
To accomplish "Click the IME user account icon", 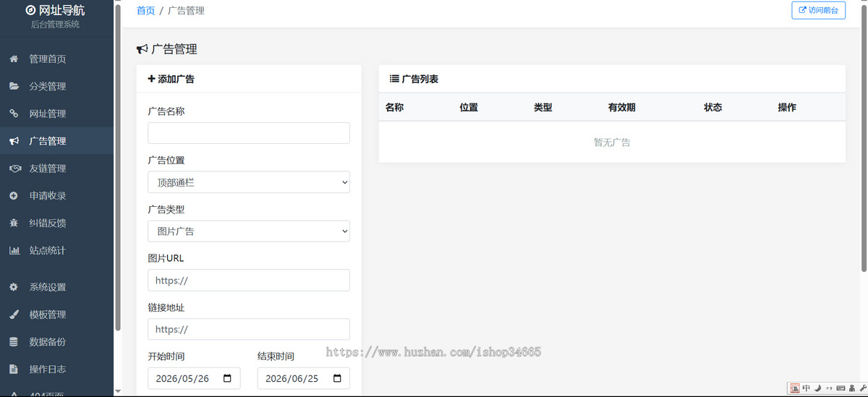I will coord(851,388).
